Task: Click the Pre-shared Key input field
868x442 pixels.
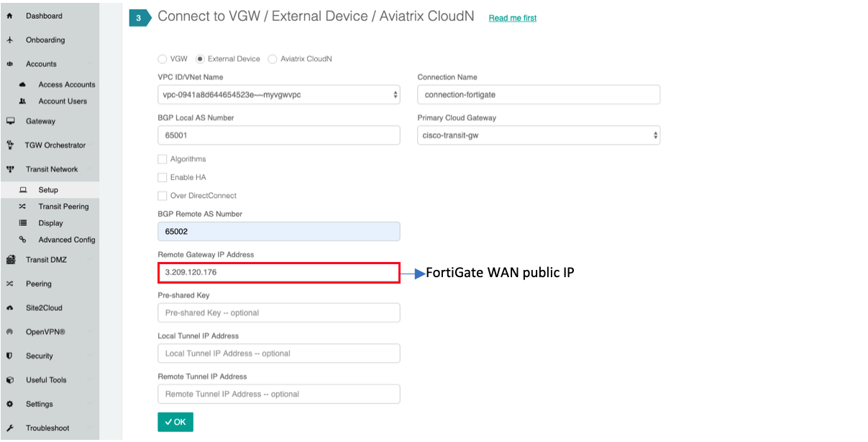Action: [278, 312]
